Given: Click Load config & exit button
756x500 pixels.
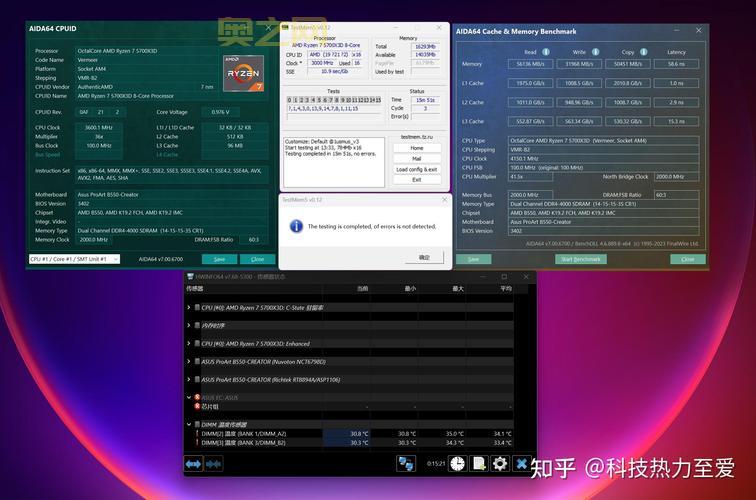Looking at the screenshot, I should 417,169.
